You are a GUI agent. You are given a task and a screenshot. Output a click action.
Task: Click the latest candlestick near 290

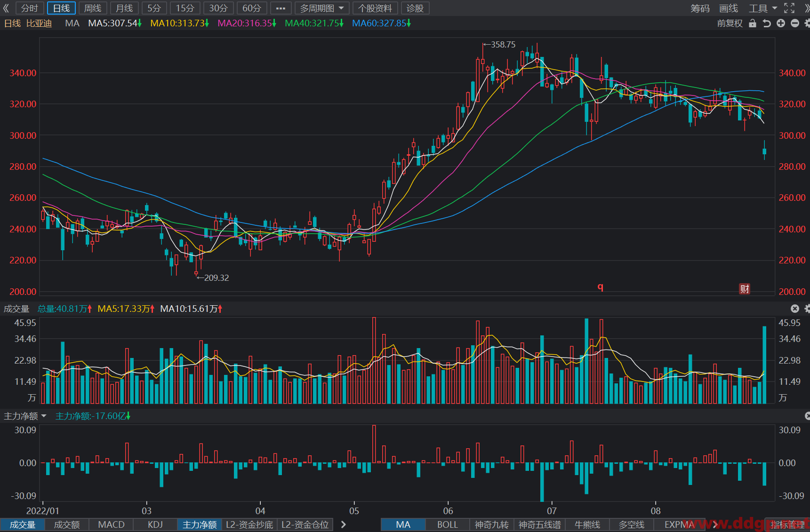764,151
